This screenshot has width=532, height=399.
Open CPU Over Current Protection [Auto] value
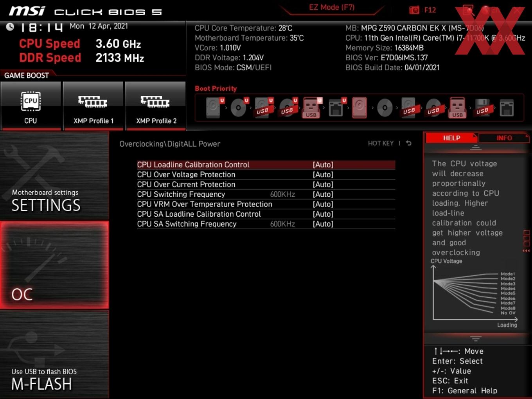pos(323,184)
